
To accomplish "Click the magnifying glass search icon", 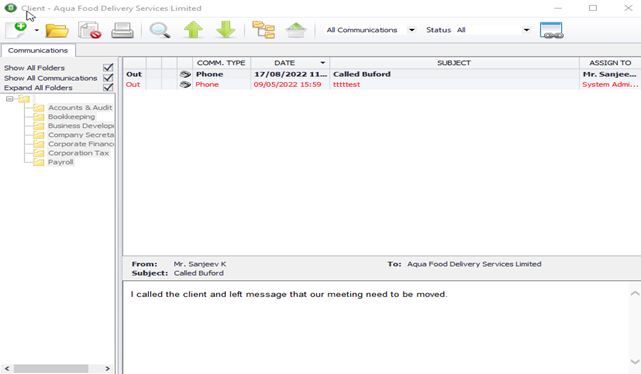I will coord(159,30).
